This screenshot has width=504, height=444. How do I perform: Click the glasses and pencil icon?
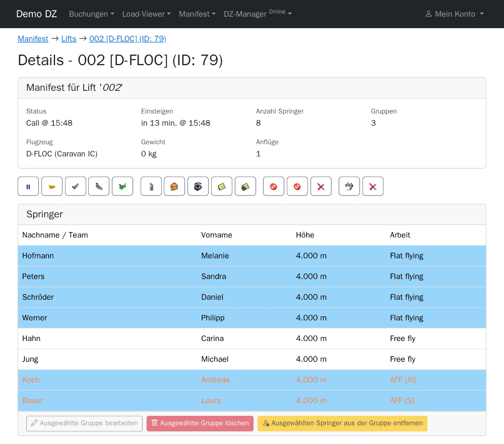click(349, 186)
